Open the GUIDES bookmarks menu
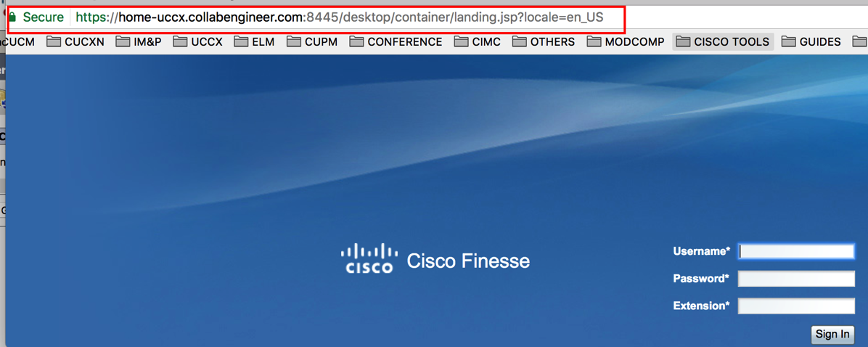This screenshot has height=347, width=868. coord(811,41)
